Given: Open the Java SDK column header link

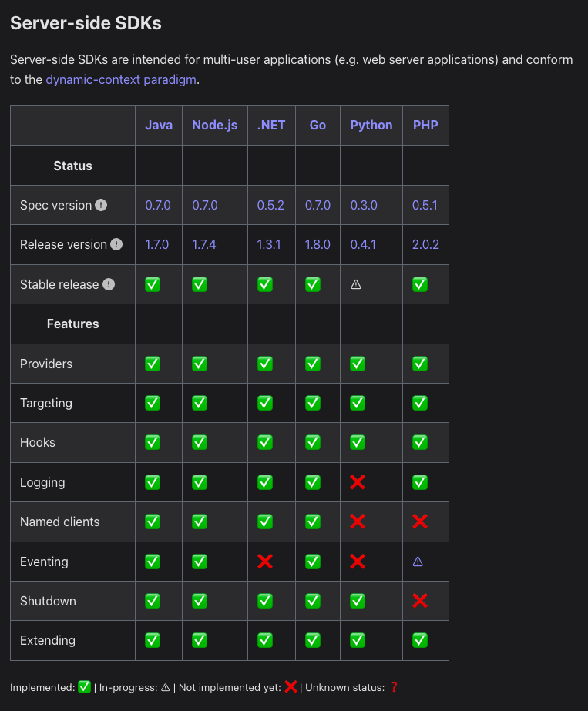Looking at the screenshot, I should click(159, 125).
